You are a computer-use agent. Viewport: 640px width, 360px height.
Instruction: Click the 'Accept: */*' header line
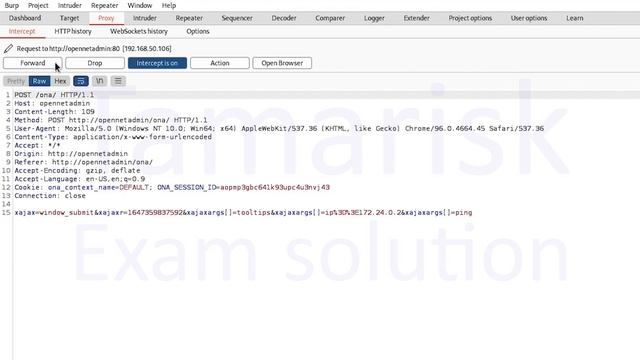[x=38, y=145]
